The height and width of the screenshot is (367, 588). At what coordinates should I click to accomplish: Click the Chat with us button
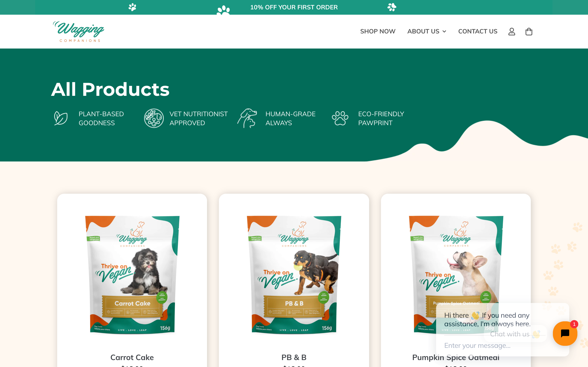click(x=515, y=334)
